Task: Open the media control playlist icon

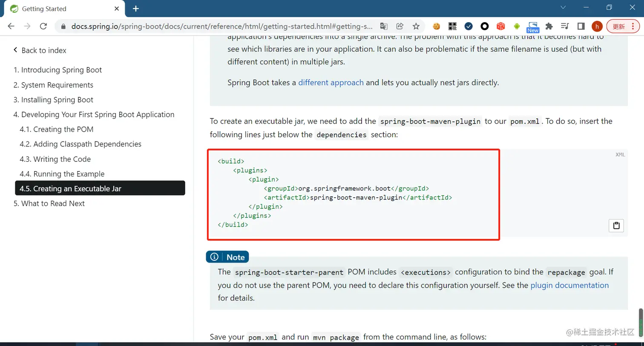Action: pyautogui.click(x=565, y=26)
